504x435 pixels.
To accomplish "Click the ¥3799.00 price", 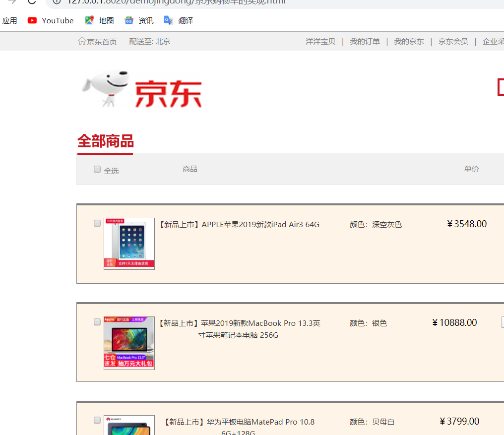I will tap(460, 421).
